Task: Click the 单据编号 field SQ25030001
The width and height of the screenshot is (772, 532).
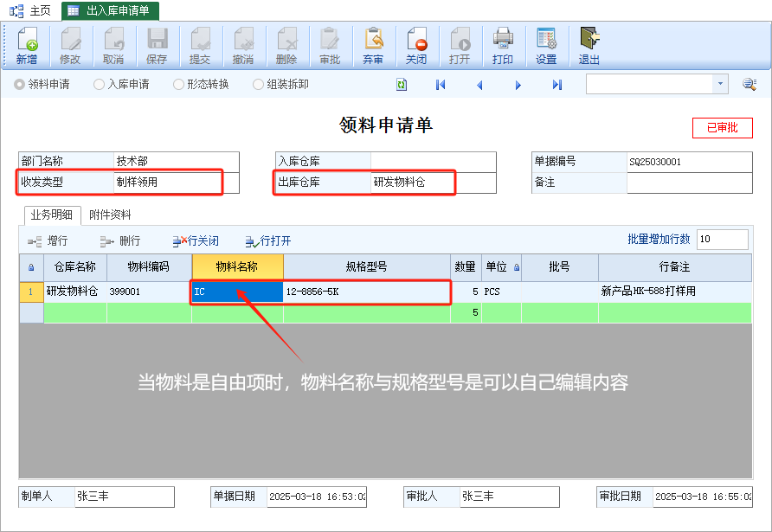Action: point(689,162)
